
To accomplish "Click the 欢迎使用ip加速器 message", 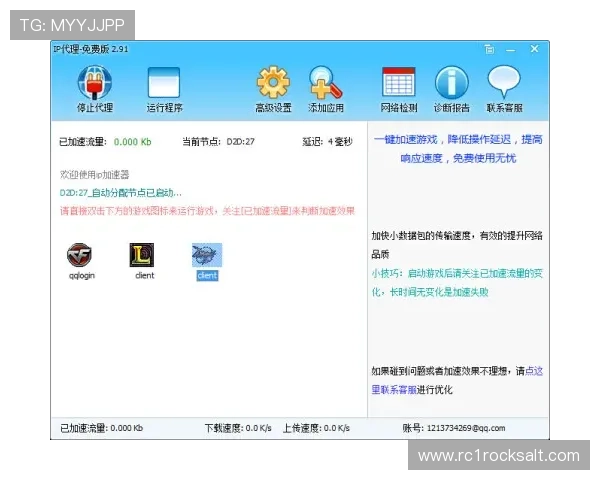I will (x=95, y=175).
